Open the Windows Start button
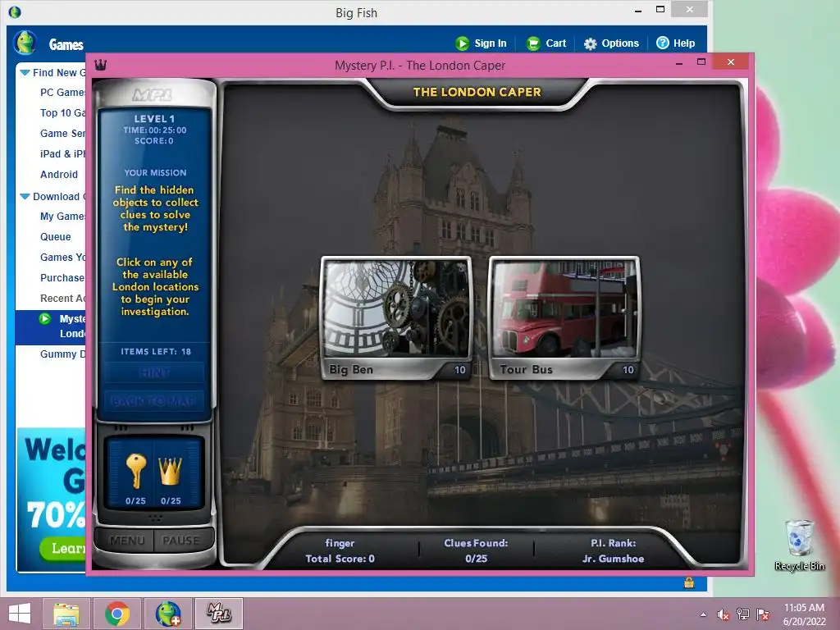Viewport: 840px width, 630px height. pyautogui.click(x=20, y=614)
